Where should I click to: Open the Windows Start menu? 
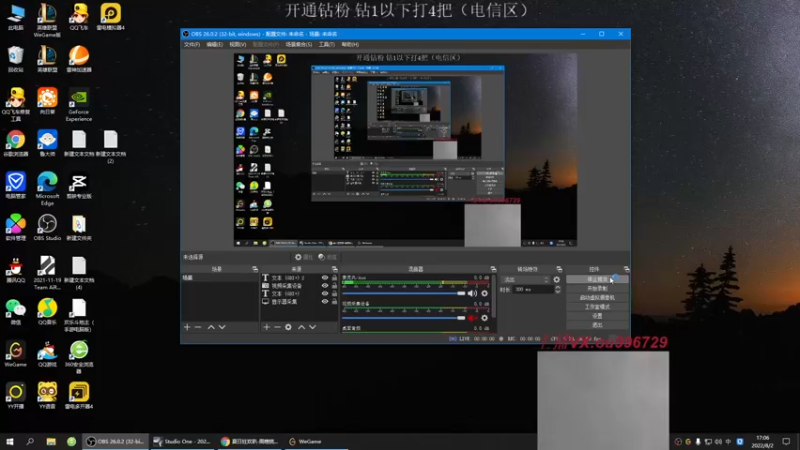point(10,441)
